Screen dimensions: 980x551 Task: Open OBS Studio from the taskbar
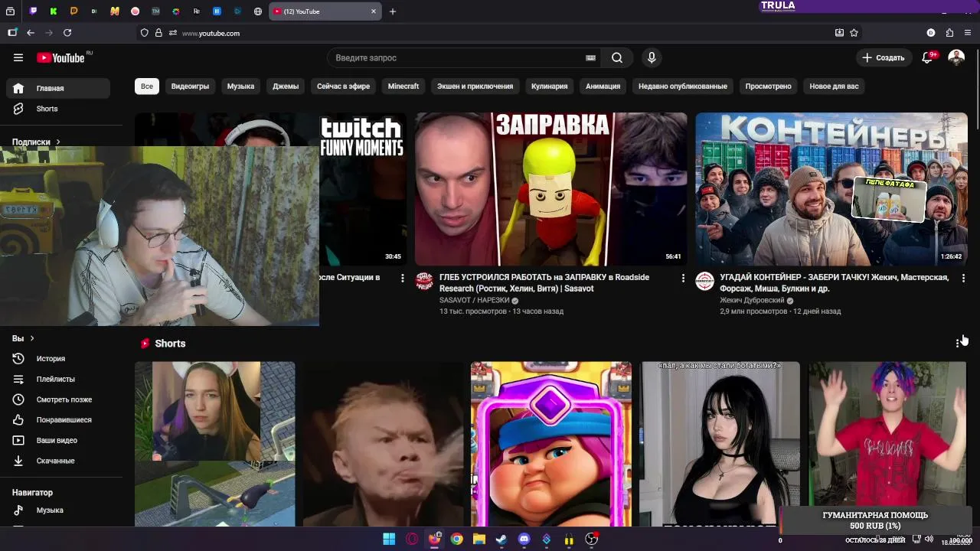[591, 540]
